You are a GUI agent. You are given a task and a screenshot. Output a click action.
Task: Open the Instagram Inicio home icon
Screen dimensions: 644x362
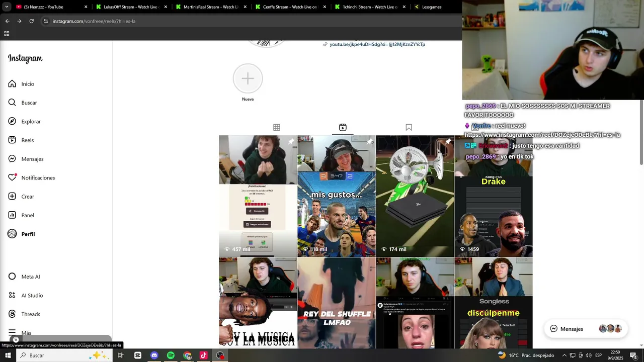(12, 84)
